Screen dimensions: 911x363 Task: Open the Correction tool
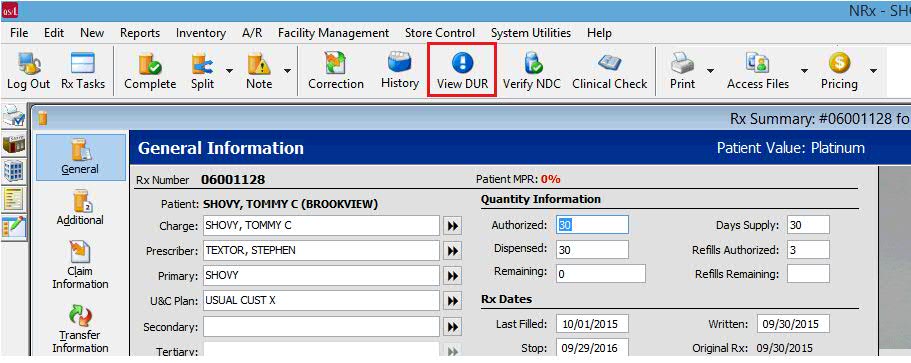pyautogui.click(x=336, y=71)
